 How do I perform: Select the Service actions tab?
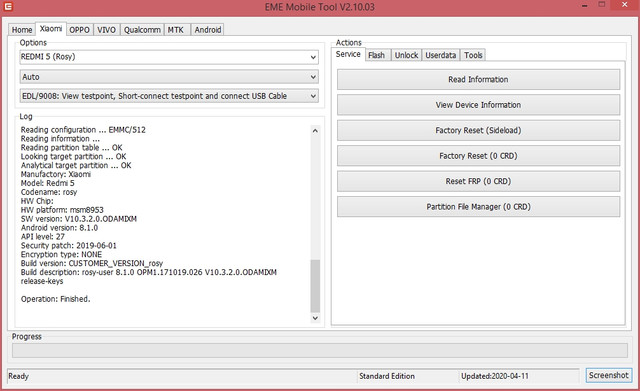[348, 54]
